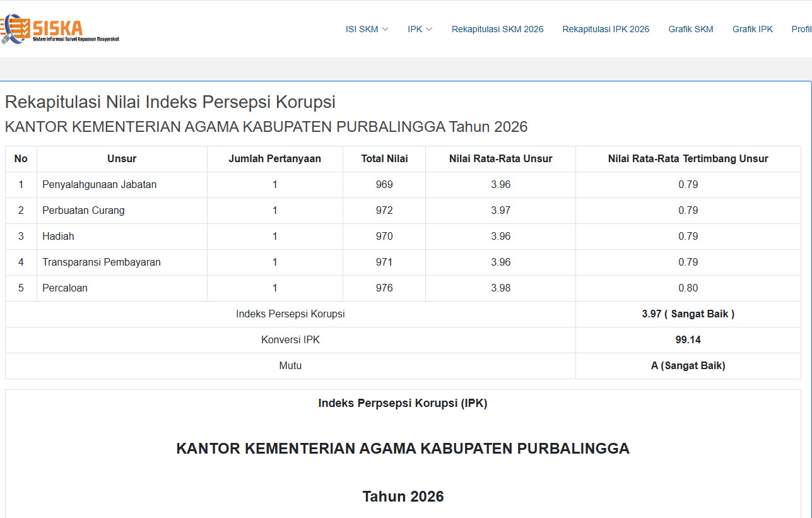Select question count 1 in Transparansi Pembayaran row
This screenshot has width=812, height=518.
pyautogui.click(x=275, y=262)
